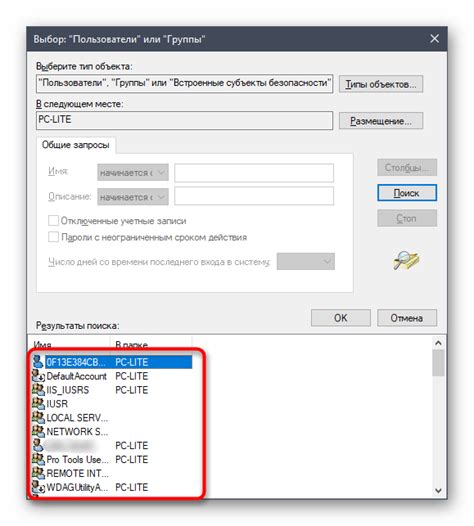Image resolution: width=474 pixels, height=526 pixels.
Task: Click the 'Поиск' button
Action: pyautogui.click(x=407, y=193)
